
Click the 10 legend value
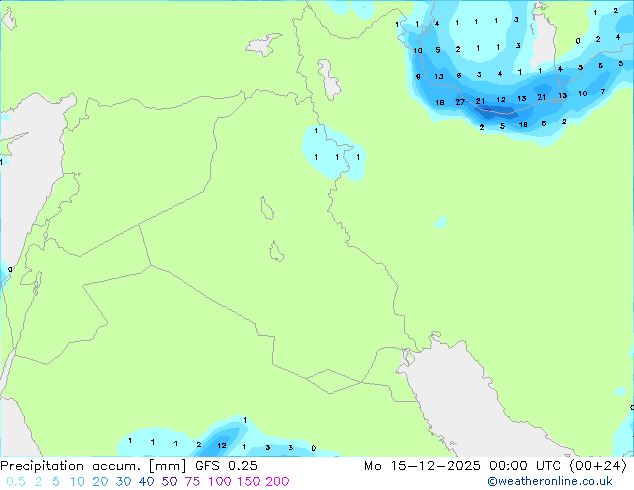click(x=77, y=482)
